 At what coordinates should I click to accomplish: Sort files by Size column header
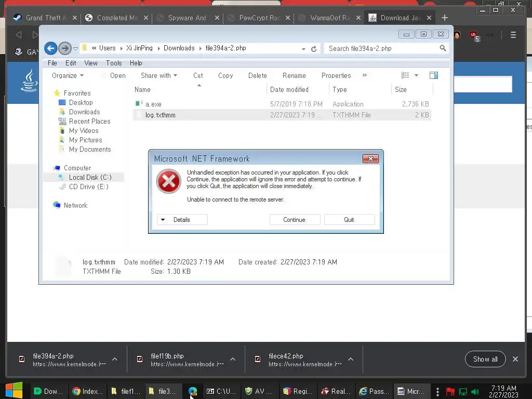point(412,89)
